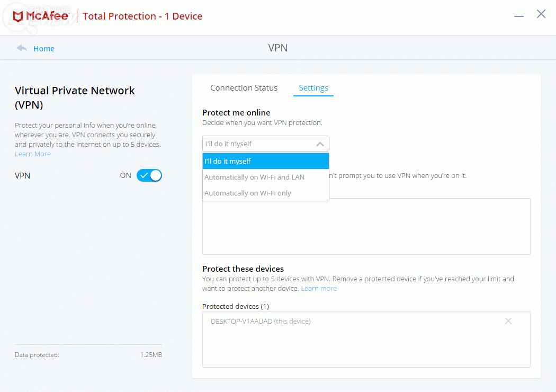Click the Data protected 1.25MB readout
The width and height of the screenshot is (556, 392).
(151, 354)
